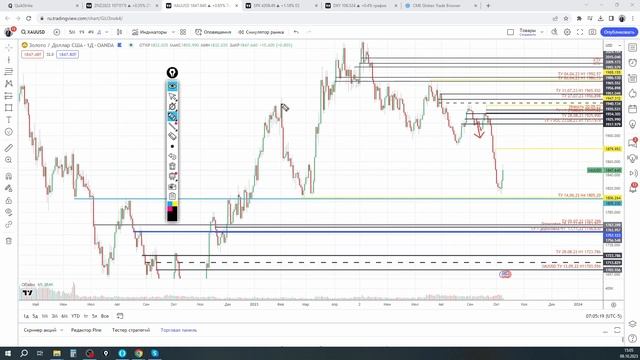The image size is (640, 360).
Task: Select the highlighted pen tool in floating panel
Action: coord(172,116)
